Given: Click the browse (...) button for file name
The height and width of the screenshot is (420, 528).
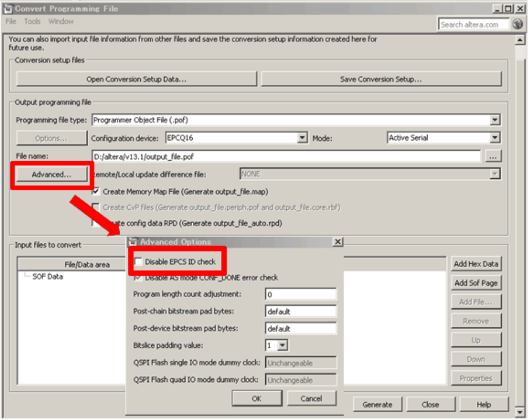Looking at the screenshot, I should (493, 157).
